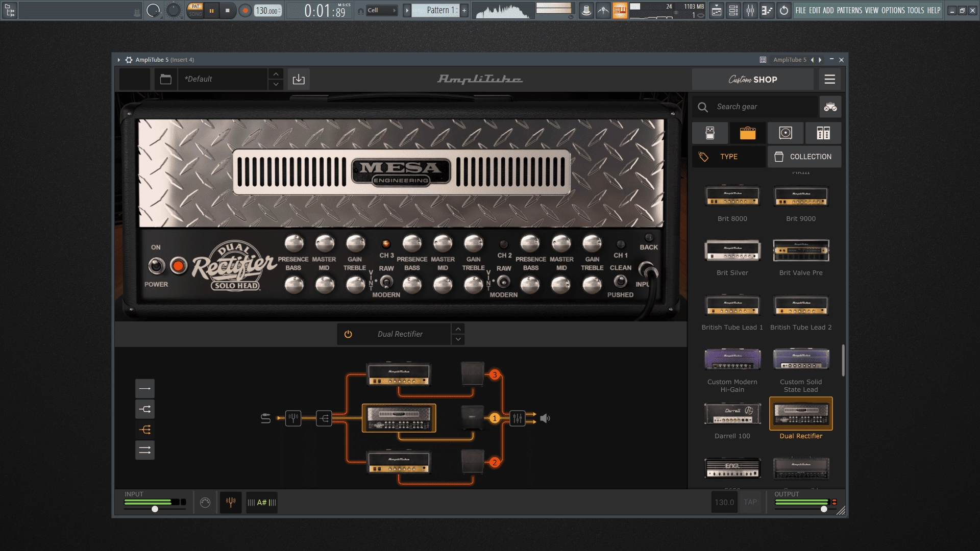Screen dimensions: 980x551
Task: Select the cabinet speaker gear category
Action: click(786, 133)
